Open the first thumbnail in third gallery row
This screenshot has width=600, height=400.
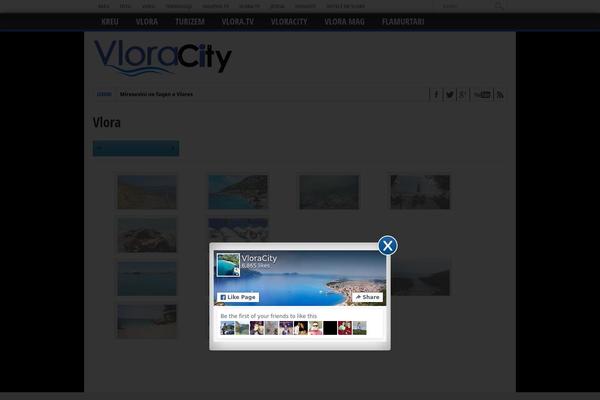tap(147, 279)
